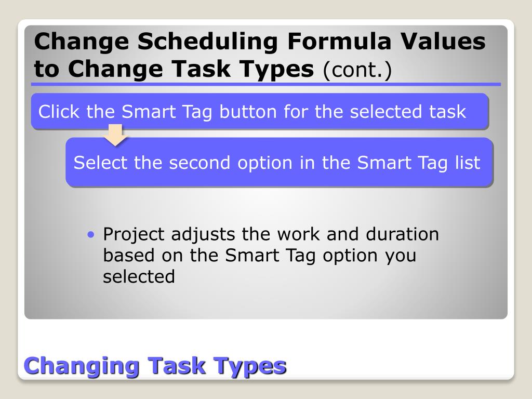Image resolution: width=532 pixels, height=399 pixels.
Task: Click the blue bullet point dot
Action: pyautogui.click(x=91, y=234)
